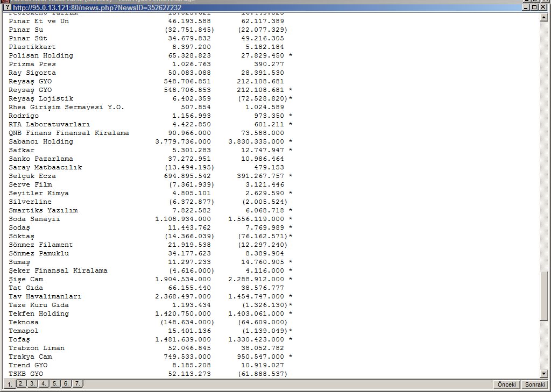The height and width of the screenshot is (392, 551).
Task: Select the 'Sönmez Filament' row name
Action: tap(41, 245)
